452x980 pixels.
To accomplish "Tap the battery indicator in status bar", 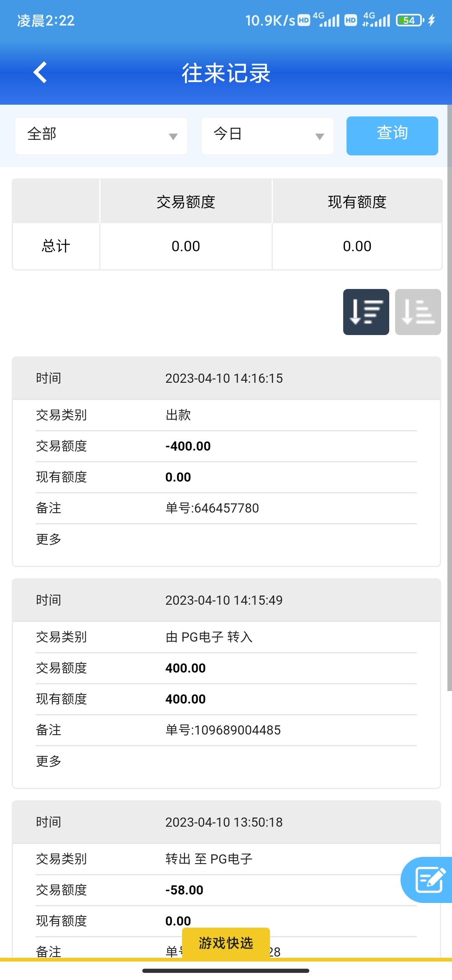I will [410, 20].
